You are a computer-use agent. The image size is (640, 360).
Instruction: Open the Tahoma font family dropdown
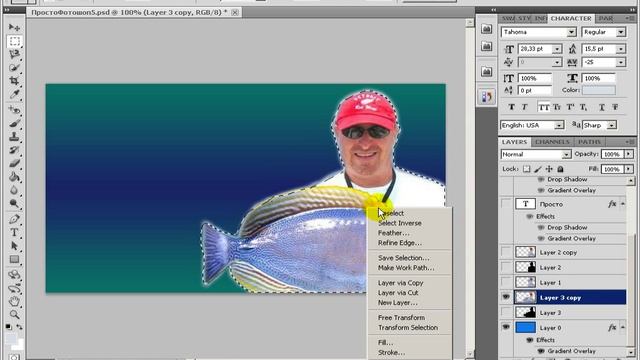[x=571, y=32]
